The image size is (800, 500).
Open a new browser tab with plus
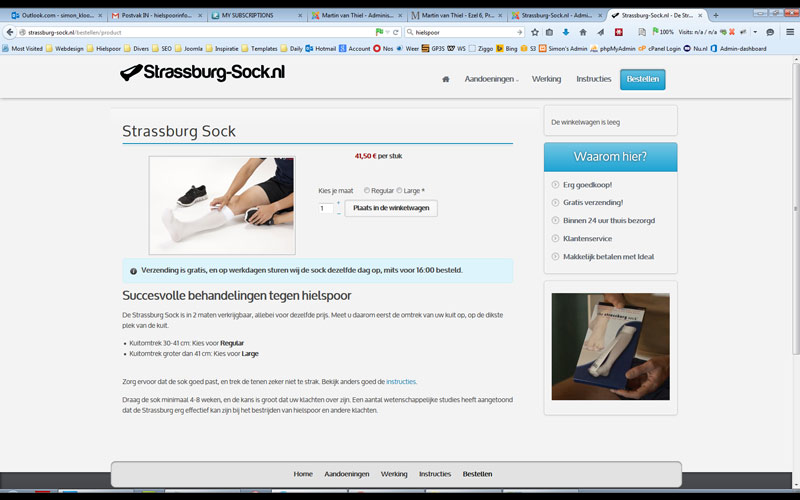715,15
